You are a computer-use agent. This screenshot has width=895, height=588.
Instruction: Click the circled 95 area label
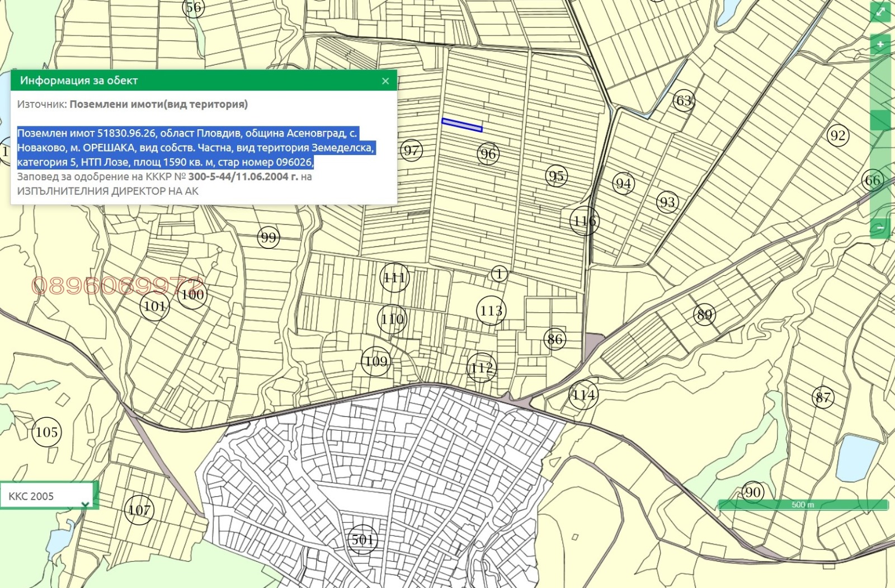pos(556,176)
